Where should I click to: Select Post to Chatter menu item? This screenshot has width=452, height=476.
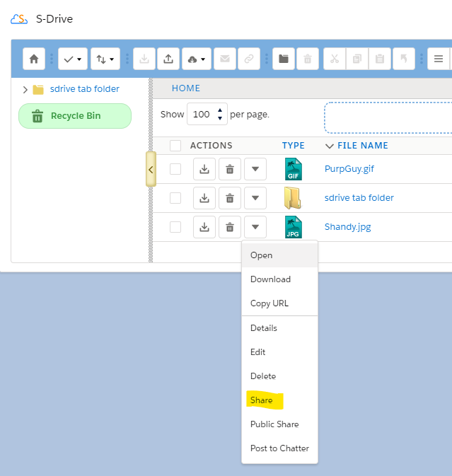279,448
